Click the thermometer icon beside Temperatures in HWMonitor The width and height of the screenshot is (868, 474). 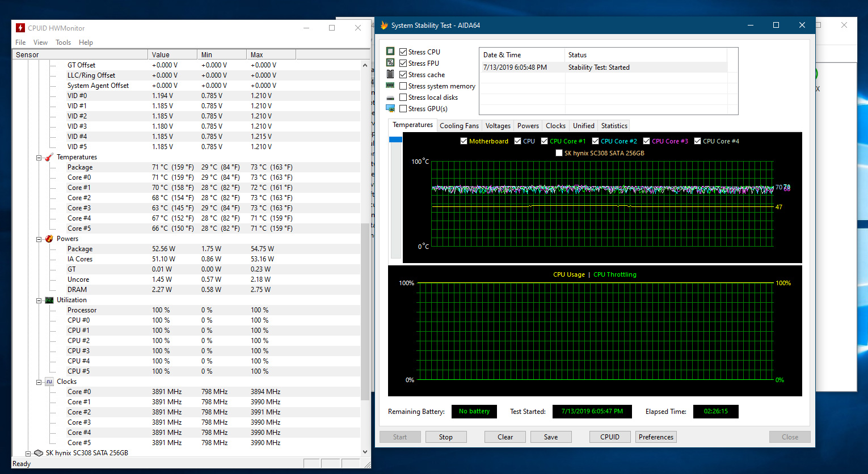click(49, 157)
